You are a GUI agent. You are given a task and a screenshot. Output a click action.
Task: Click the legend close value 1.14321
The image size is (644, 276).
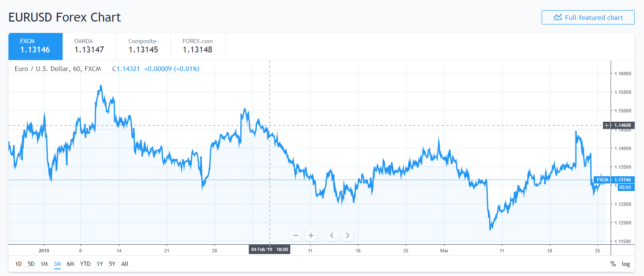127,68
